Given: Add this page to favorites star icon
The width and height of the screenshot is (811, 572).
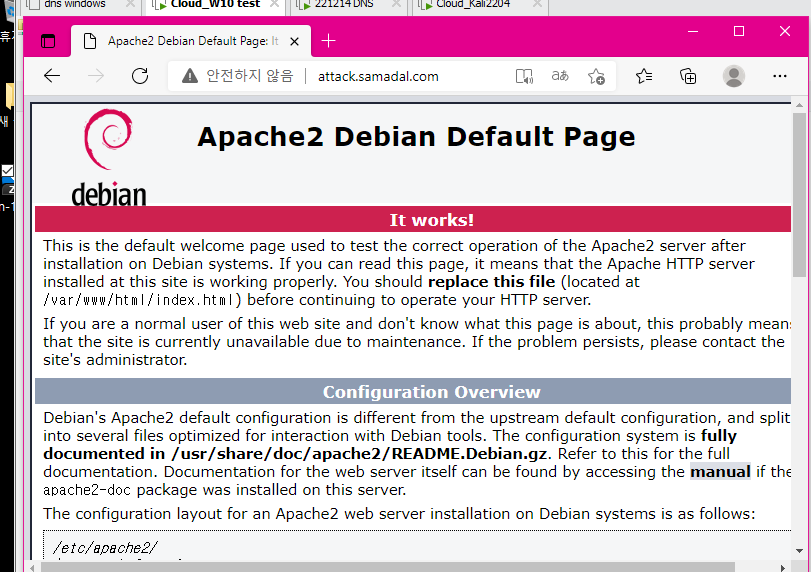Looking at the screenshot, I should pyautogui.click(x=596, y=77).
